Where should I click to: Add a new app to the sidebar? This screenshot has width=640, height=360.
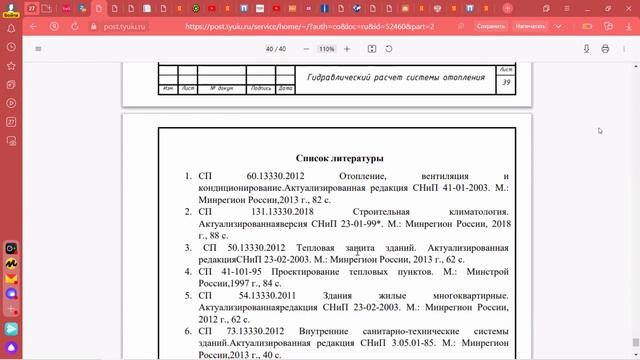[x=11, y=309]
